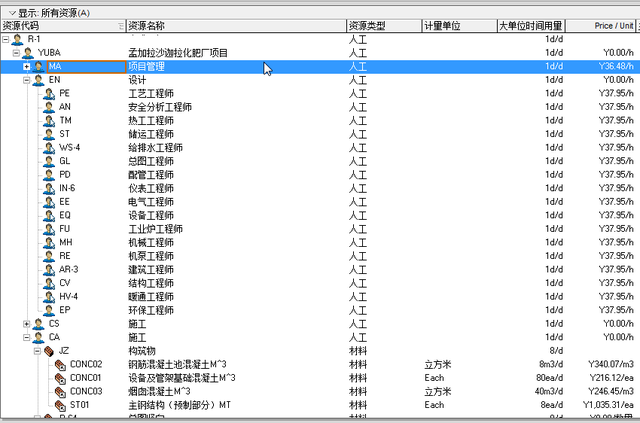Select the 暖通工程师 resource name
This screenshot has width=640, height=423.
[x=151, y=296]
